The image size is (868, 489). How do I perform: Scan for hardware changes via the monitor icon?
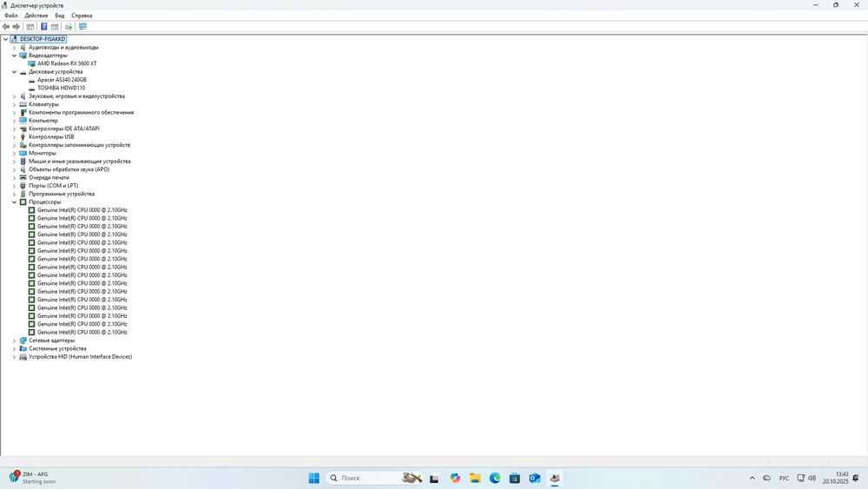click(x=82, y=27)
